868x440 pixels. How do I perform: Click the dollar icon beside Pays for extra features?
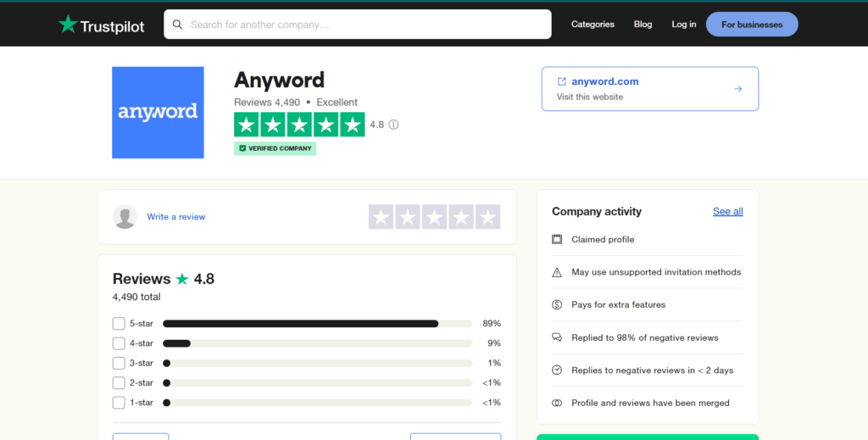click(557, 305)
